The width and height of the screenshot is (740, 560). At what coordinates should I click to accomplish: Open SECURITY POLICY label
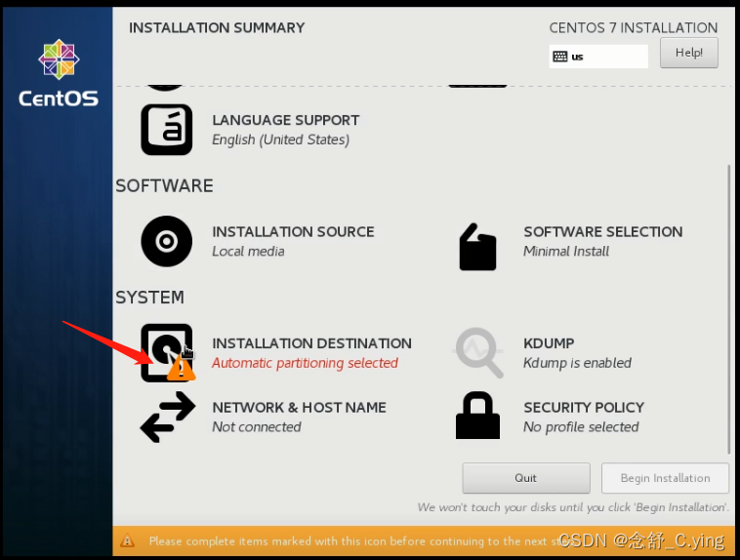click(x=584, y=407)
